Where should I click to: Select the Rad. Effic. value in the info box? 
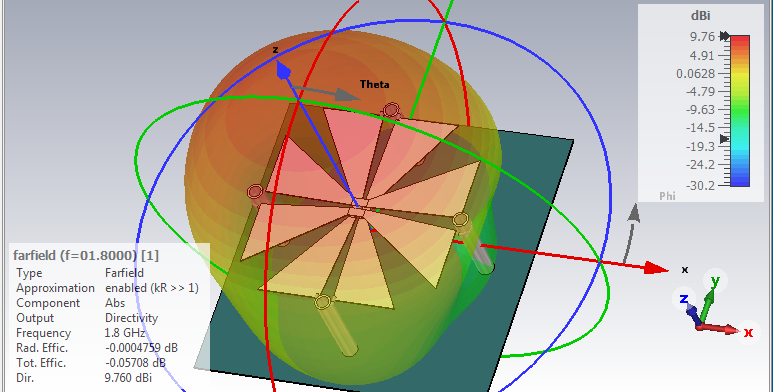pos(141,348)
